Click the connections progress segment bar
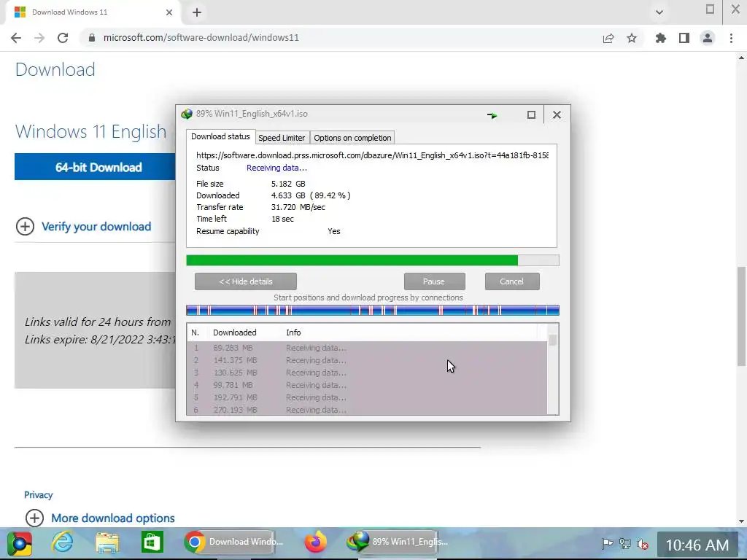 point(373,311)
